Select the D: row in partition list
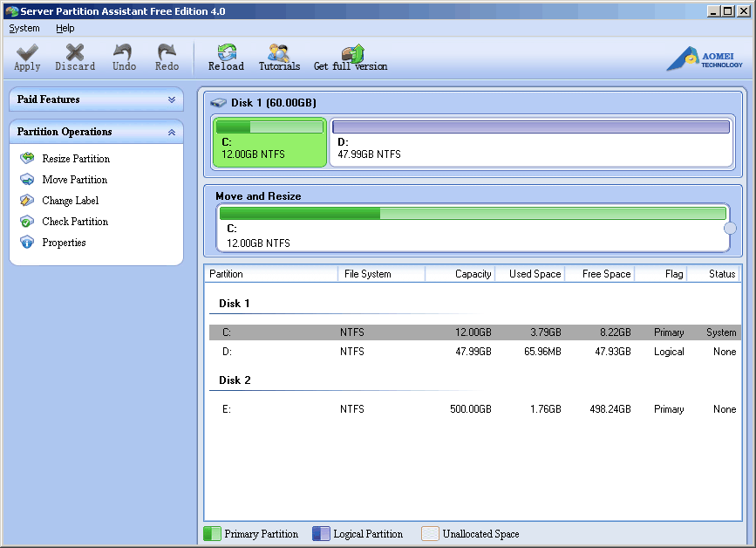This screenshot has width=756, height=548. click(x=475, y=351)
